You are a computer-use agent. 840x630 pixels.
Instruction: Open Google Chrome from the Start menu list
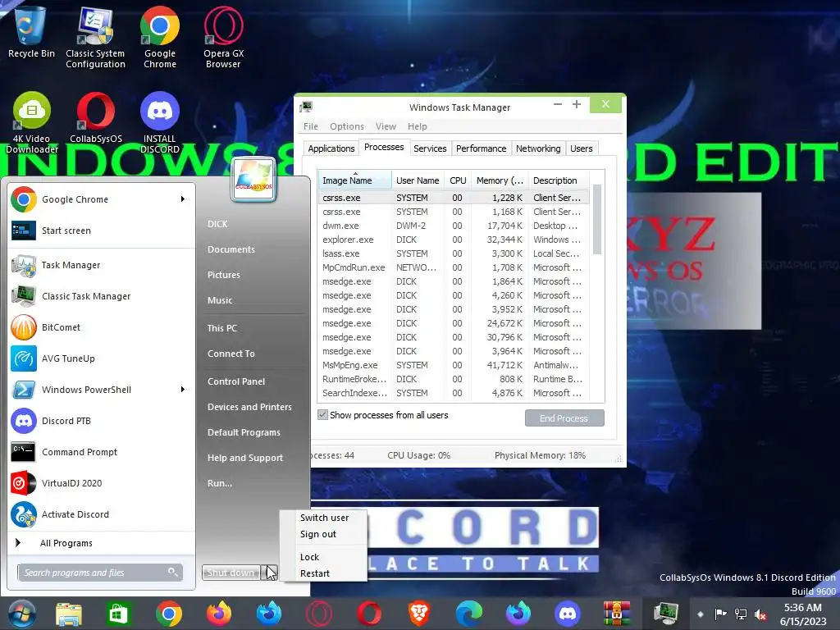(99, 199)
